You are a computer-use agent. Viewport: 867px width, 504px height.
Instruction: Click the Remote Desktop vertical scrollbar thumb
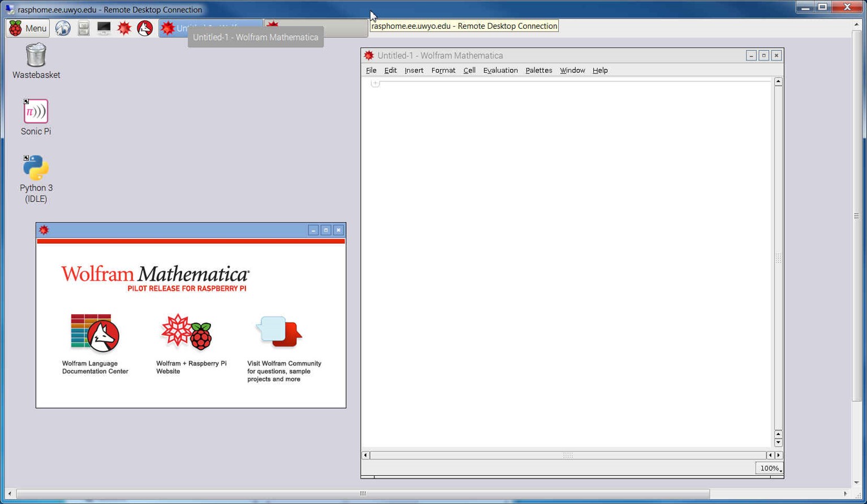(x=856, y=216)
